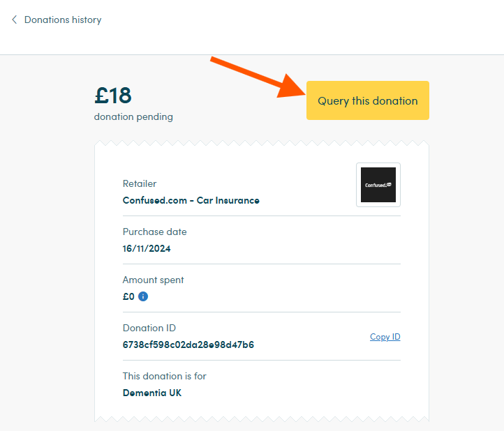Click the Amount spent info icon
504x431 pixels.
point(143,296)
